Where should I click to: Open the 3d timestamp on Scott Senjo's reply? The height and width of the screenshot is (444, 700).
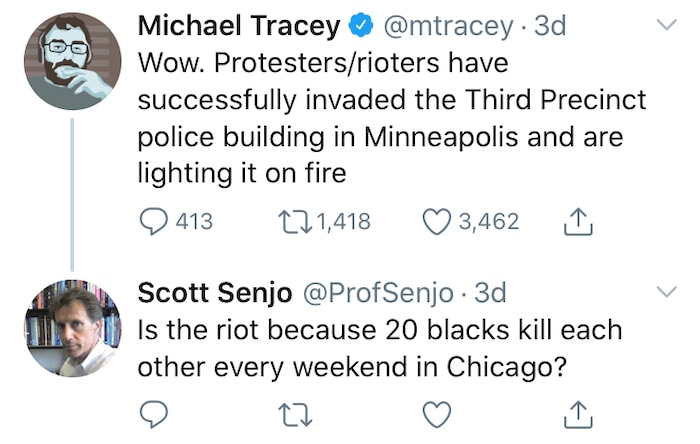point(490,292)
